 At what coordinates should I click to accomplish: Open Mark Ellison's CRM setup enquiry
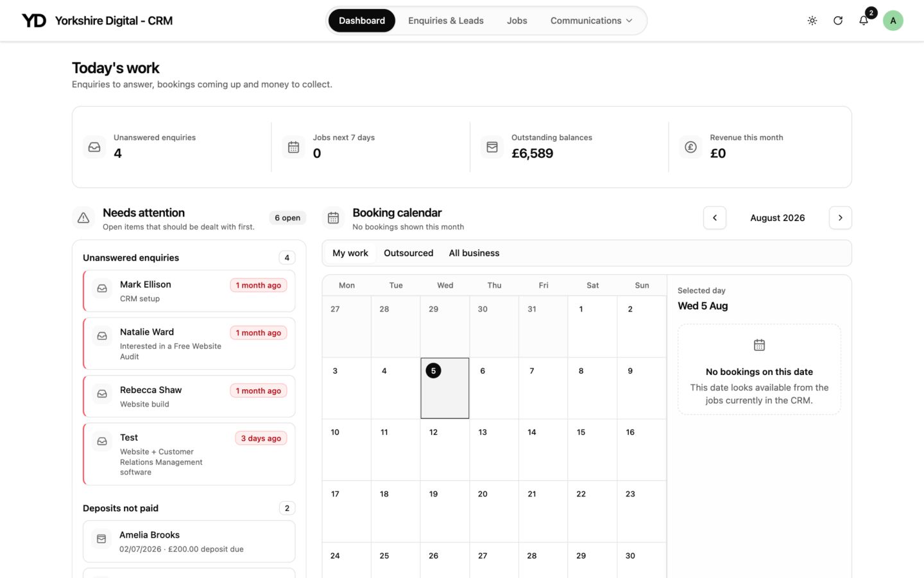click(x=189, y=291)
